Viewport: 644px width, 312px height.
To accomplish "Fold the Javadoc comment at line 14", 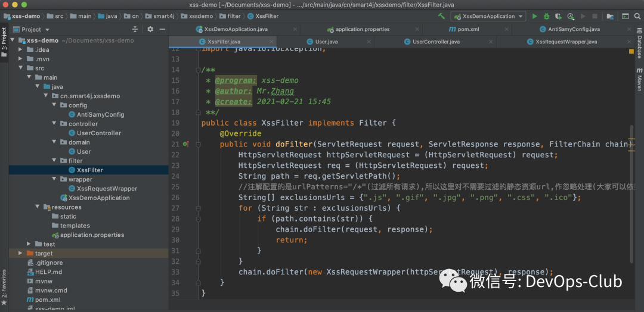I will click(x=198, y=69).
